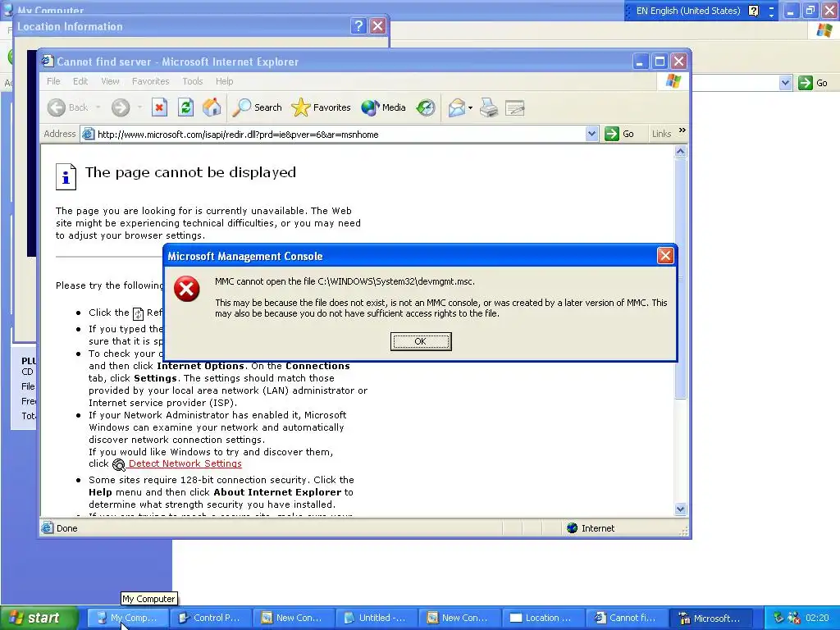Open the Edit menu in Internet Explorer

click(80, 81)
